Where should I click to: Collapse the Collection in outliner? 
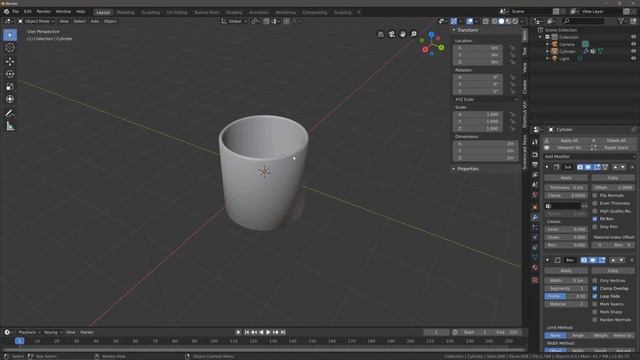coord(541,37)
